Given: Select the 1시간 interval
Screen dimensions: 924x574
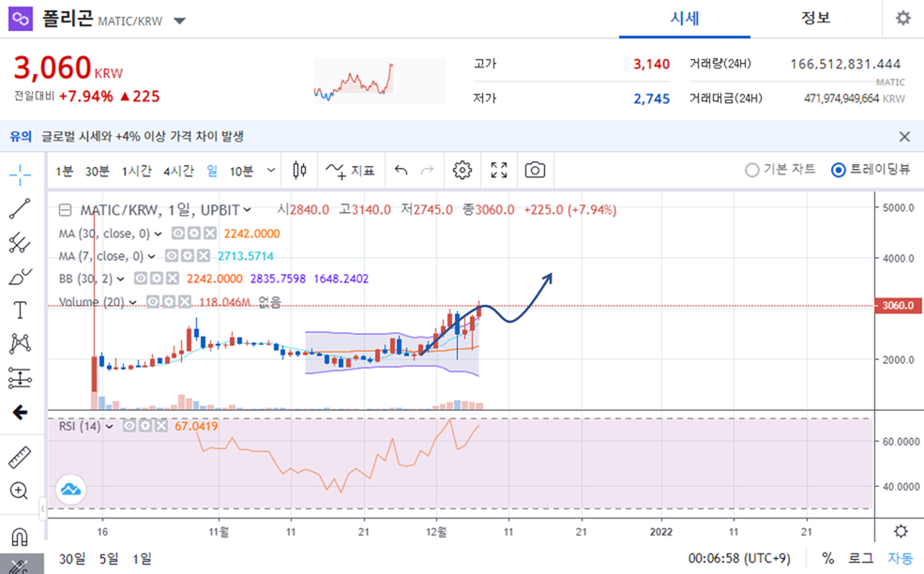Looking at the screenshot, I should tap(137, 171).
